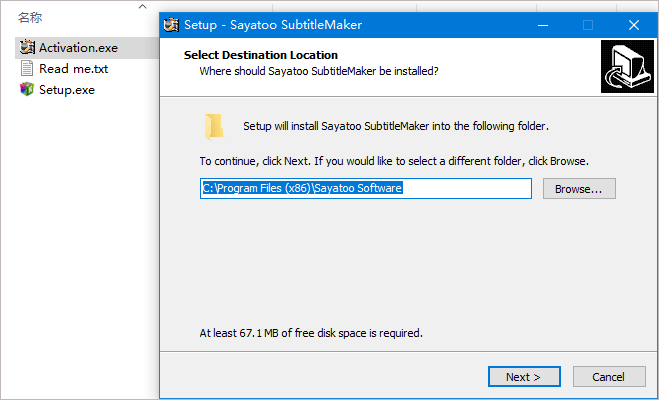Click the yellow folder icon in the wizard
The image size is (659, 400).
click(214, 126)
